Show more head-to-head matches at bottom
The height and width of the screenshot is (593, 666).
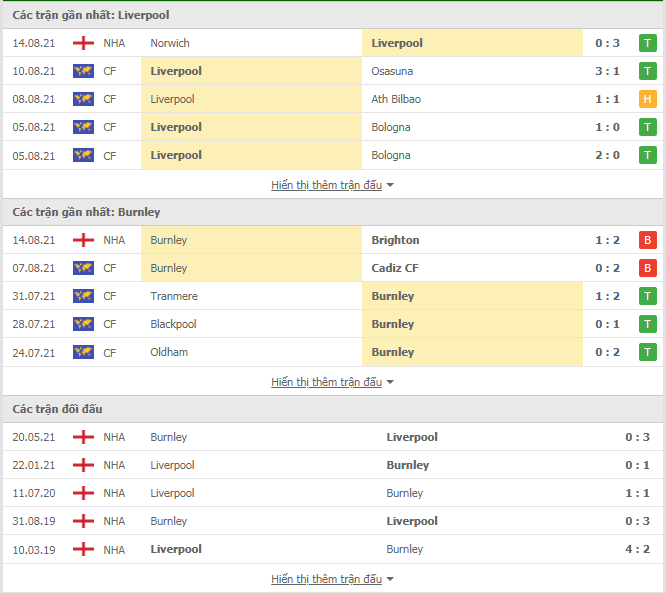click(x=332, y=579)
